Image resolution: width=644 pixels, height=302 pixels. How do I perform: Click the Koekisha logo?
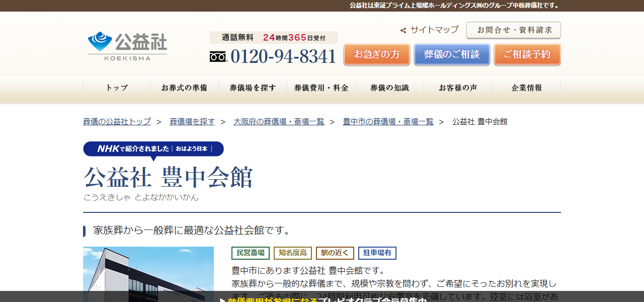point(127,46)
